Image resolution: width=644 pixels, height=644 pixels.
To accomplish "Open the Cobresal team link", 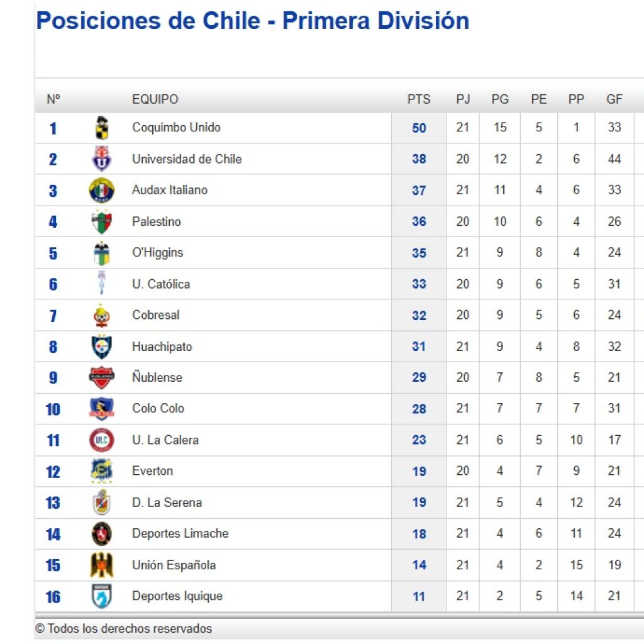I will 156,315.
